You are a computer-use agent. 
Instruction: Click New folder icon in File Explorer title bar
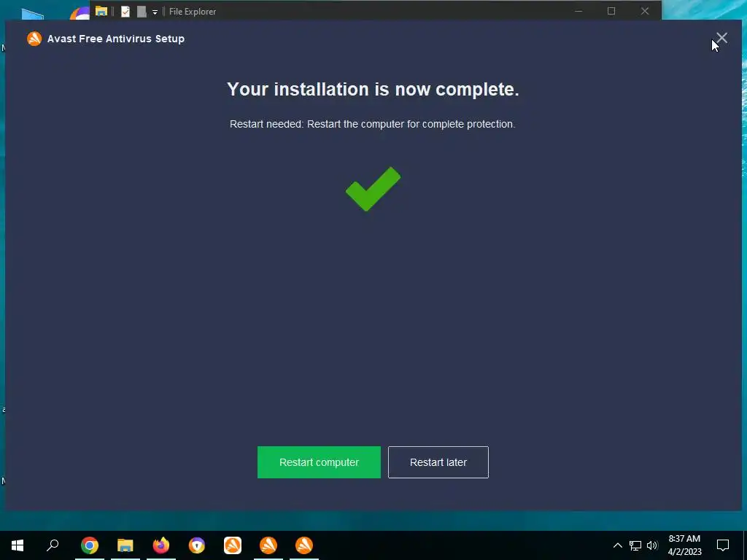pos(142,12)
